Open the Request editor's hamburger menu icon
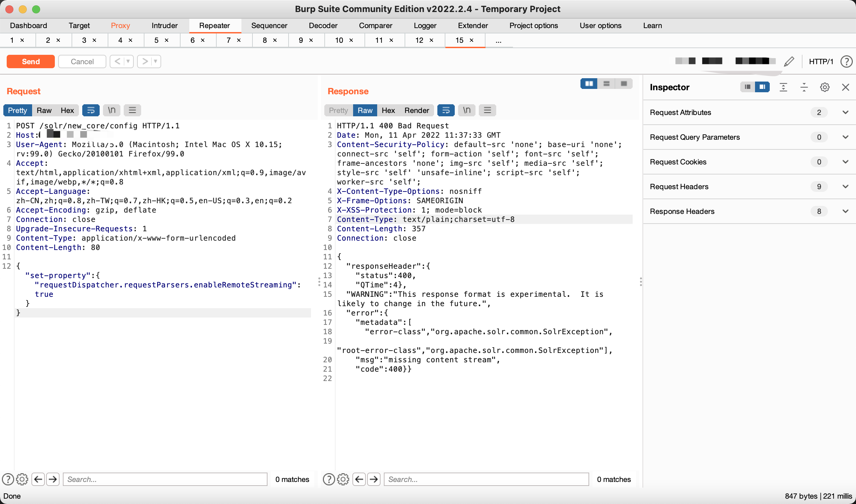Image resolution: width=856 pixels, height=504 pixels. pos(132,110)
